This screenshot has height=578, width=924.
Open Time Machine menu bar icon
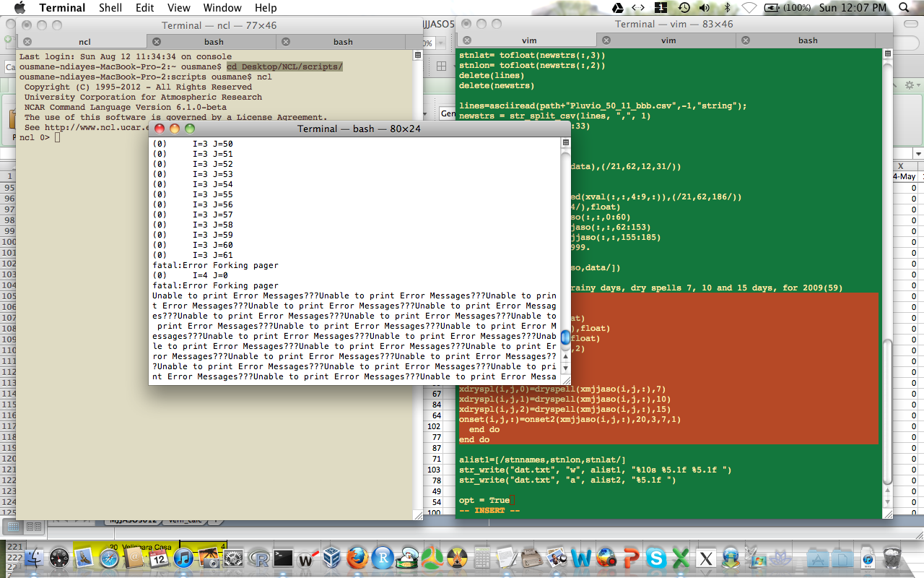[684, 8]
